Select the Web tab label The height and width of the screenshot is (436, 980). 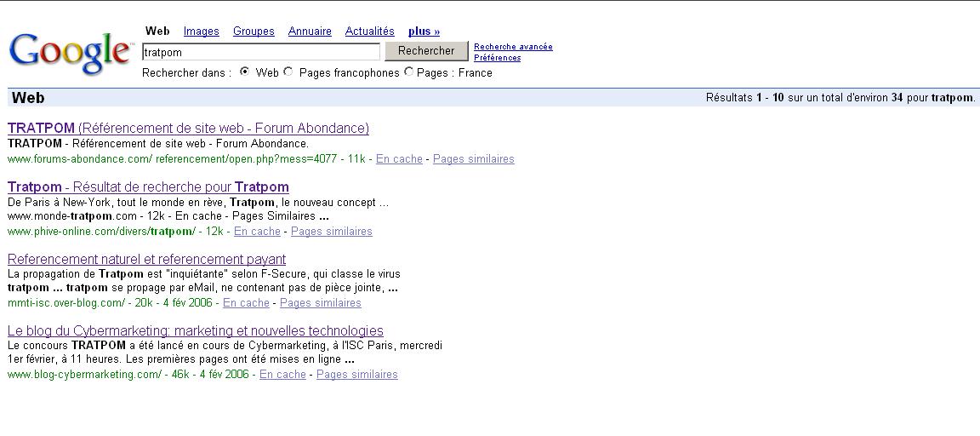click(x=157, y=32)
